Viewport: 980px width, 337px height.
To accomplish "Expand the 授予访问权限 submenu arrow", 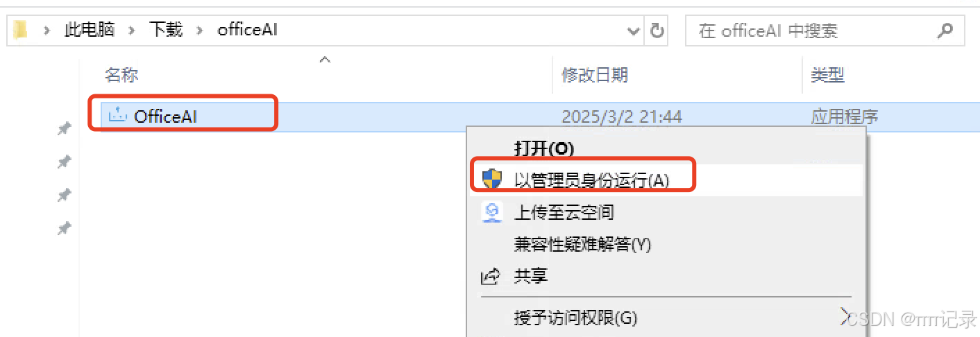I will [x=845, y=318].
